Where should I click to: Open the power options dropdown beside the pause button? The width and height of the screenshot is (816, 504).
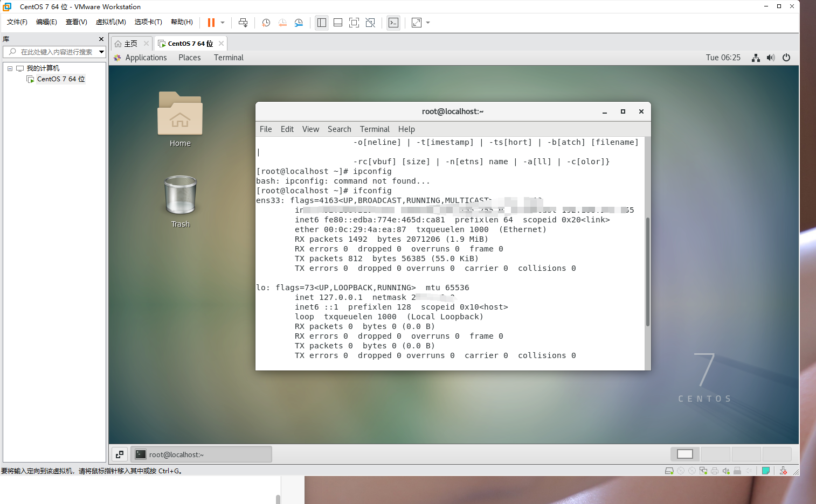click(x=223, y=23)
